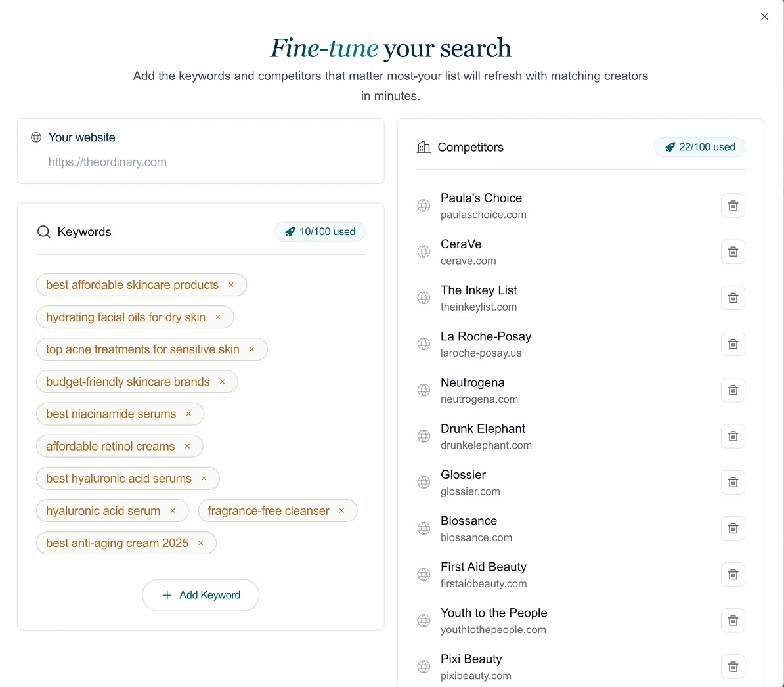Viewport: 784px width, 687px height.
Task: Remove Pixi Beauty with trash icon
Action: (x=733, y=667)
